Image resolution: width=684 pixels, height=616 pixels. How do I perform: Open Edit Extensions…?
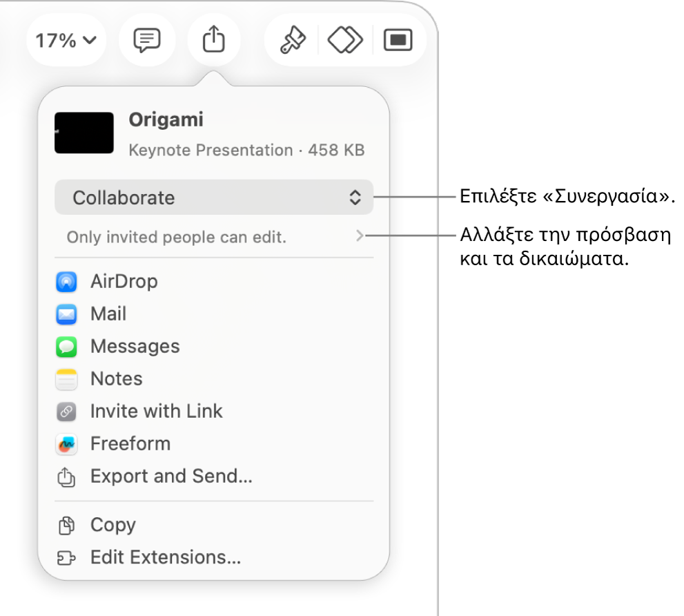click(x=165, y=558)
